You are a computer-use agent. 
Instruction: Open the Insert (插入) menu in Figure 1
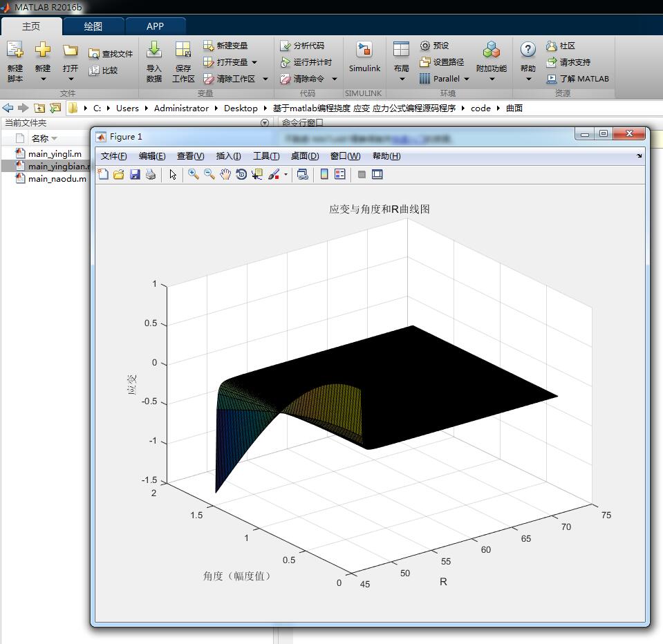click(x=228, y=156)
